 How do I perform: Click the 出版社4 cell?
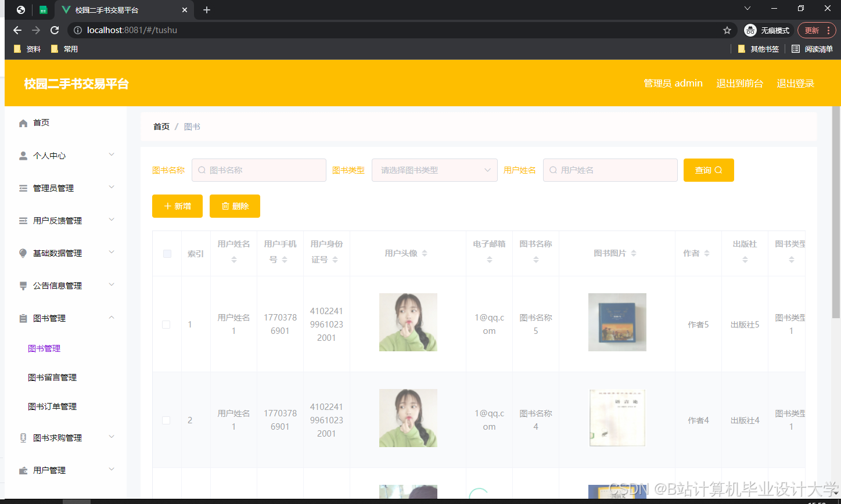click(745, 420)
